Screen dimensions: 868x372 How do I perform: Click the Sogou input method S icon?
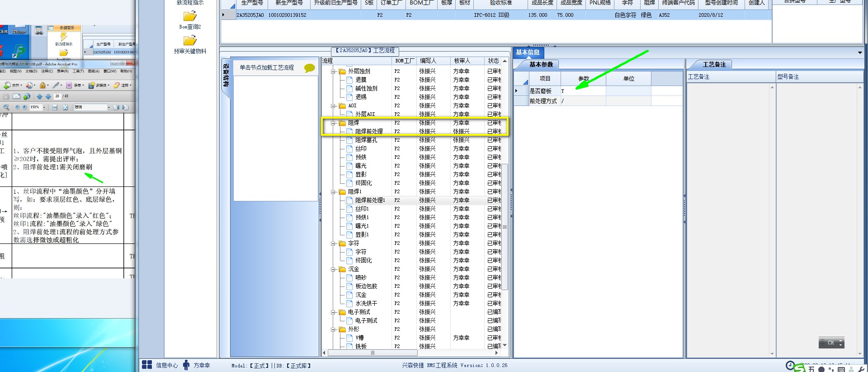(800, 368)
